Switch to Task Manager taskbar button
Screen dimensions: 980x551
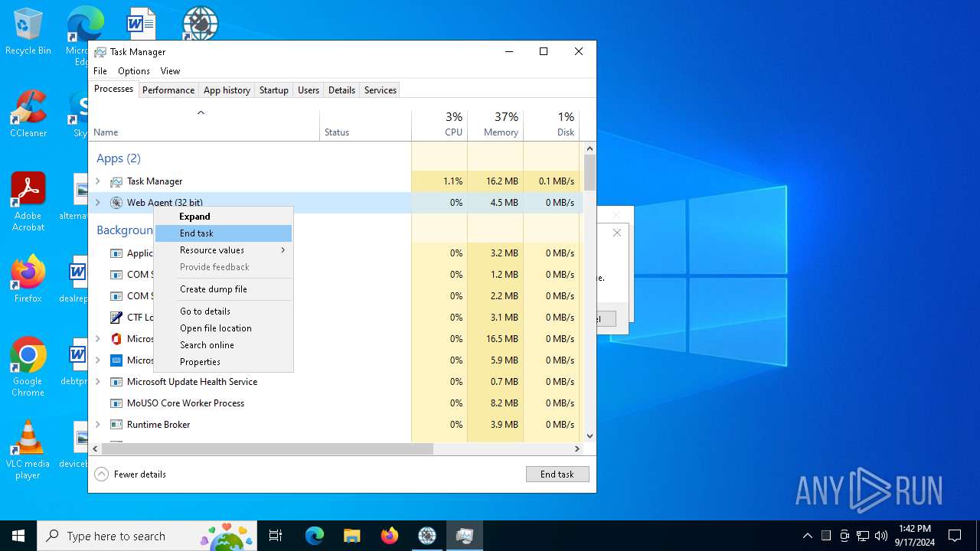pyautogui.click(x=464, y=536)
